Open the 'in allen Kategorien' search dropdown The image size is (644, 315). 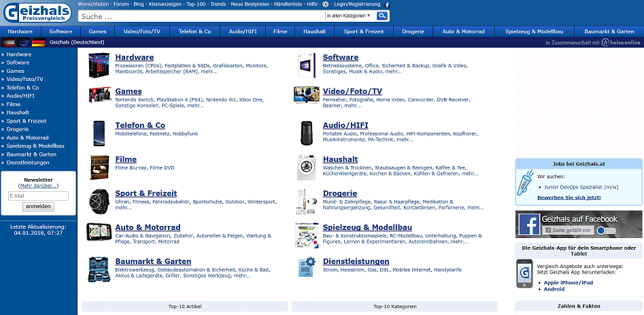pyautogui.click(x=348, y=16)
